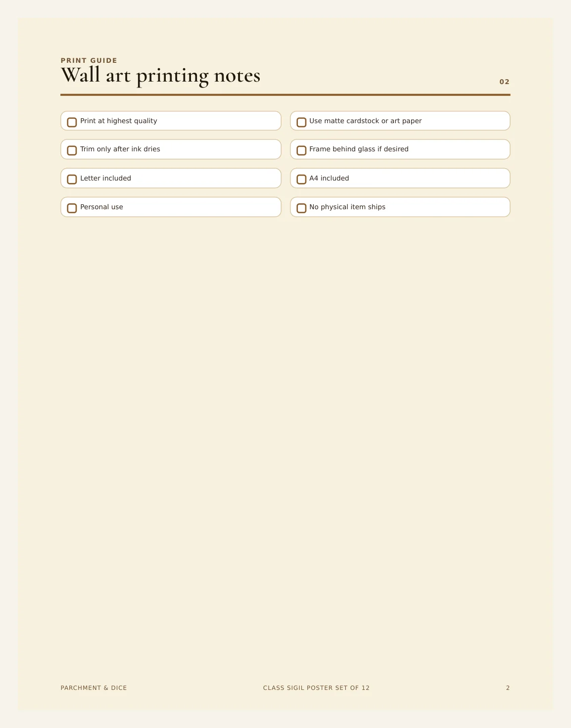The height and width of the screenshot is (728, 571).
Task: Click the 'Print at highest quality' label text
Action: 119,121
